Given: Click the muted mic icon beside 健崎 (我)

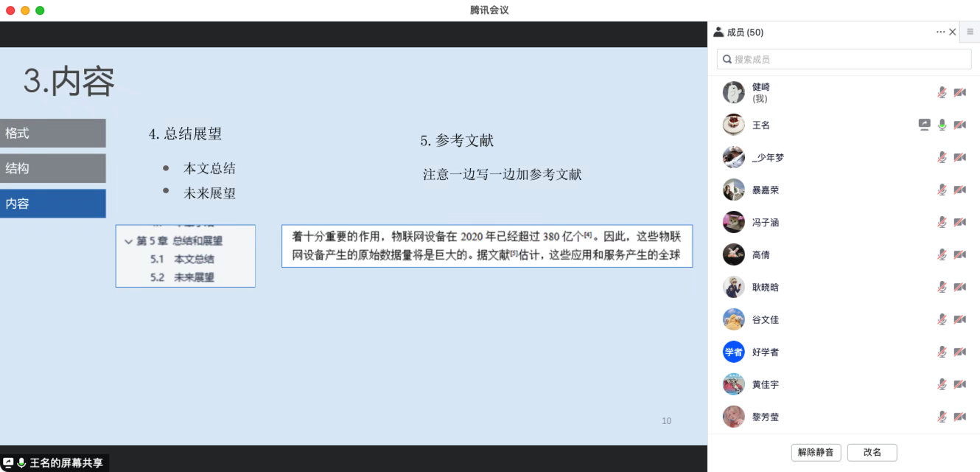Looking at the screenshot, I should (x=941, y=91).
